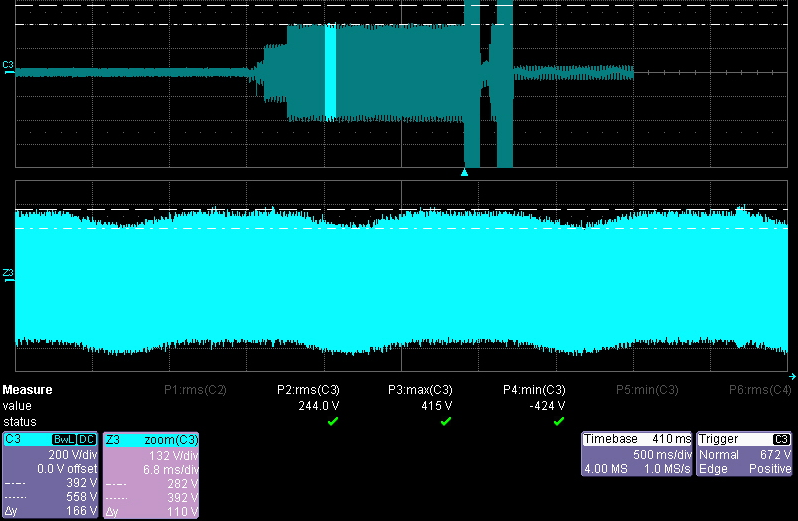Click the green status checkmark under P2

[x=333, y=421]
